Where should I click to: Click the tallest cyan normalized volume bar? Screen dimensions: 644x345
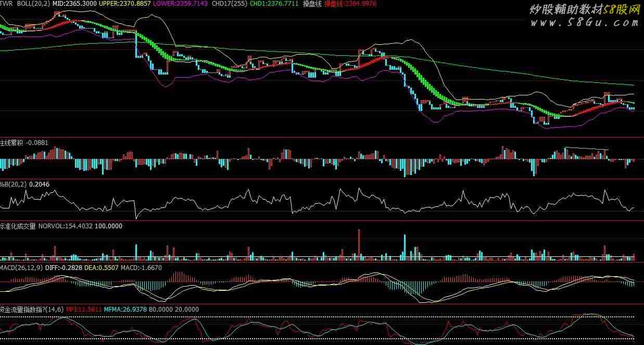tap(404, 247)
